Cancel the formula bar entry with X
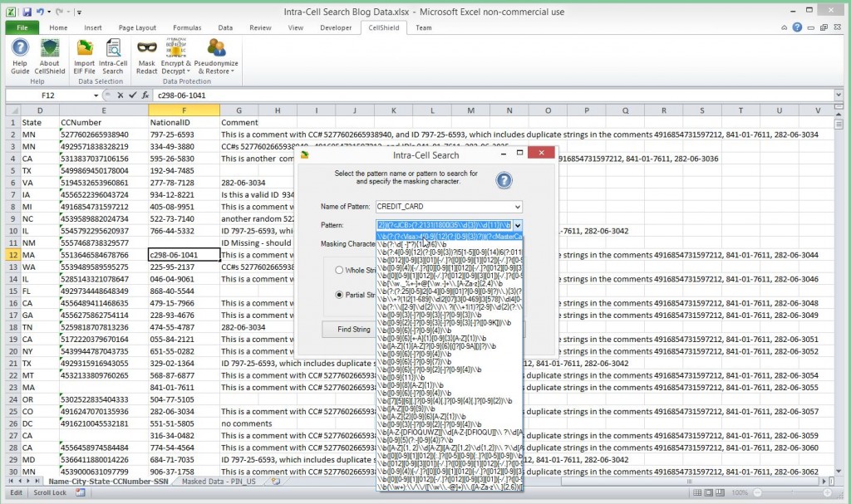 [120, 95]
